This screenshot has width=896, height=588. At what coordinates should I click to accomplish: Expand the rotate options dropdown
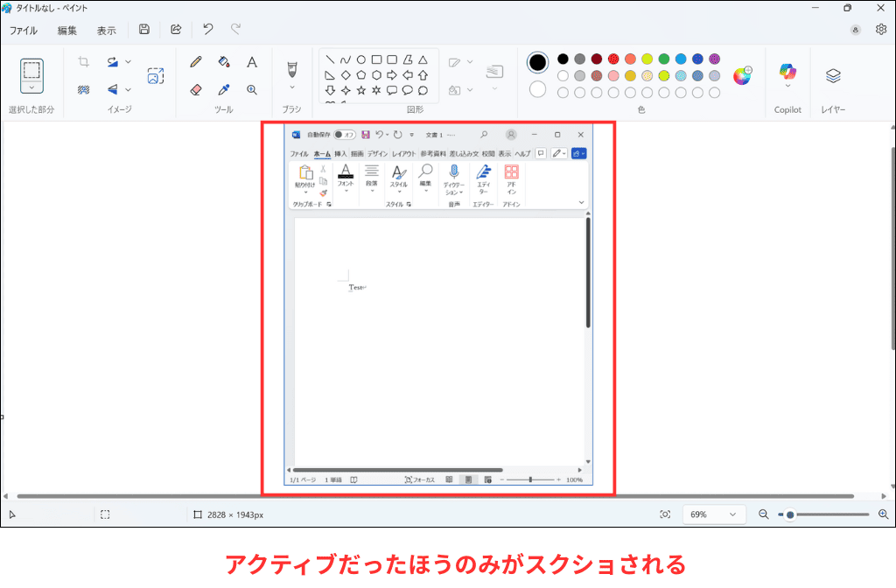pos(128,61)
